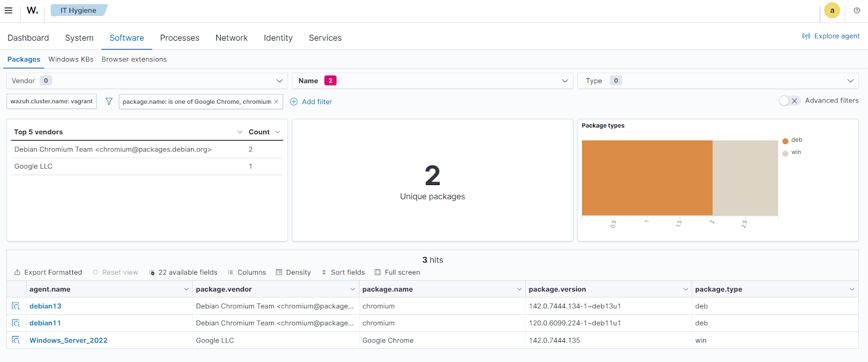Switch to the Processes tab
The image size is (868, 362).
(180, 38)
